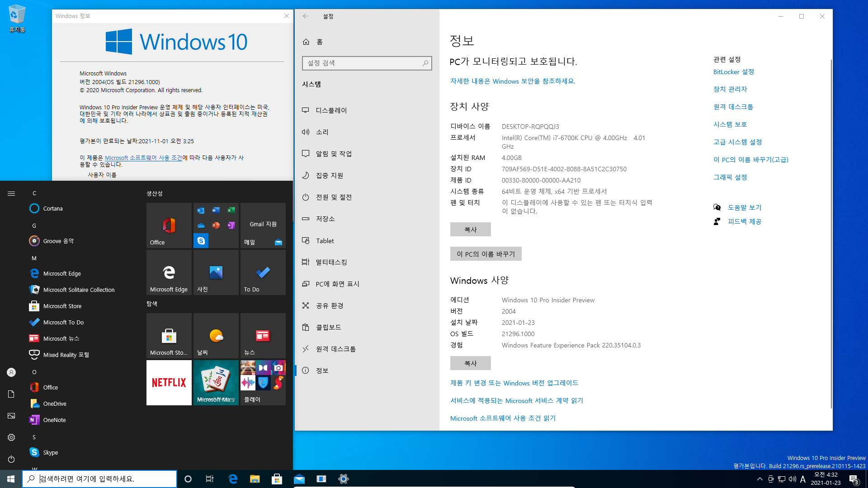
Task: Click the user account icon in Start
Action: point(11,372)
